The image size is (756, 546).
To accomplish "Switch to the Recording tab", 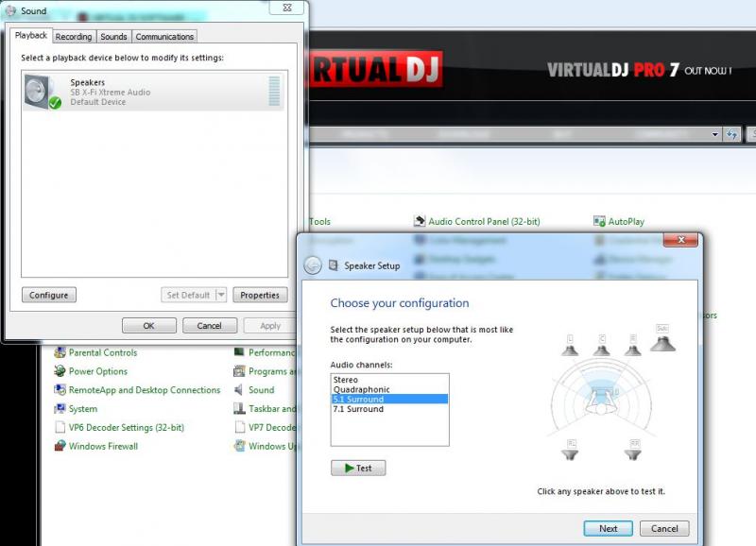I will (x=74, y=37).
